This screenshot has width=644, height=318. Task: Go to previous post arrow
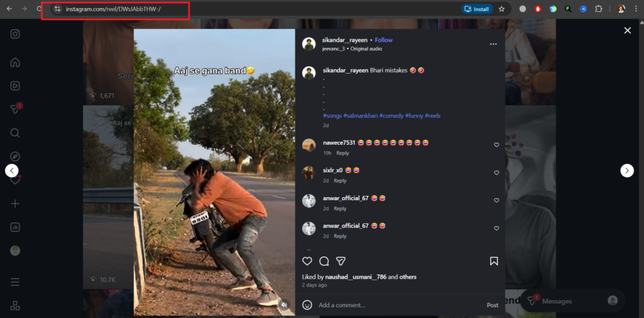(11, 170)
